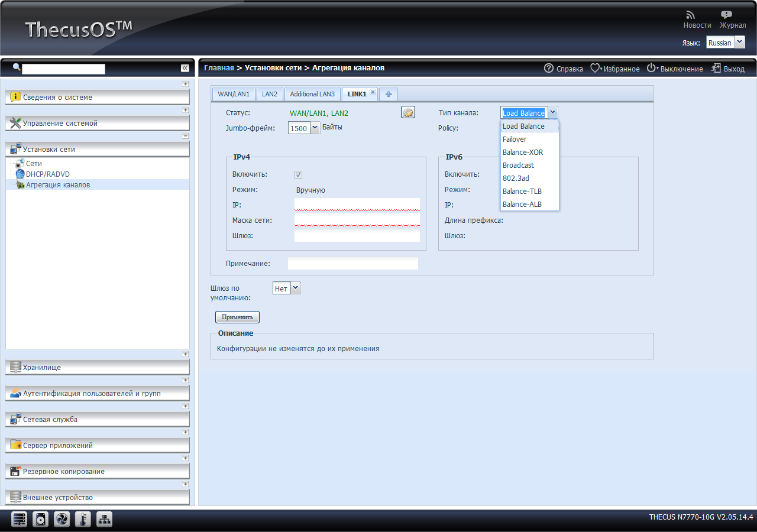This screenshot has height=532, width=757.
Task: Collapse the sidebar with the double-arrow button
Action: (185, 69)
